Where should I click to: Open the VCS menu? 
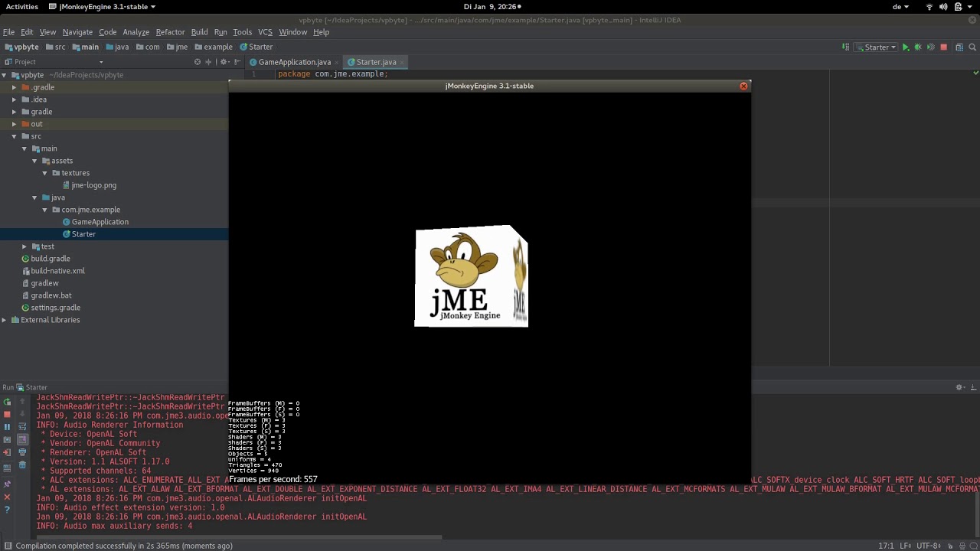pyautogui.click(x=265, y=32)
